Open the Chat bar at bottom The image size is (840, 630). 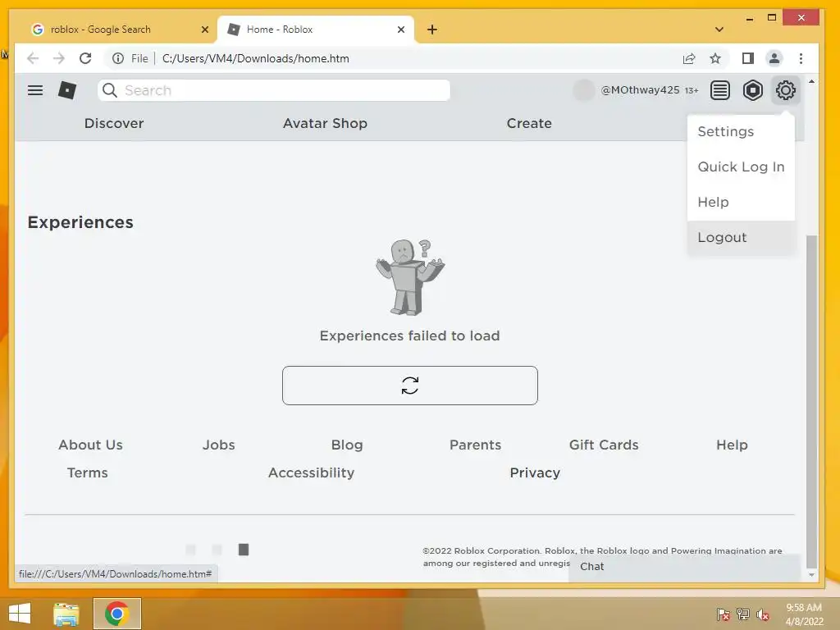point(684,567)
